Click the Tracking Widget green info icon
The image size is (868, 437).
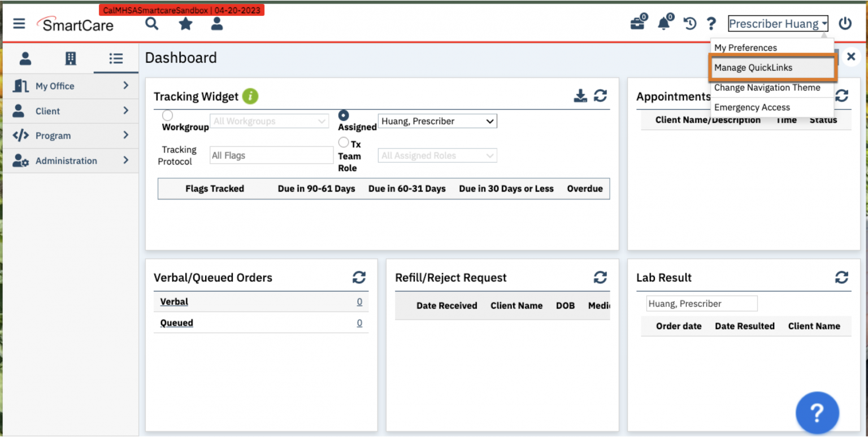coord(250,97)
